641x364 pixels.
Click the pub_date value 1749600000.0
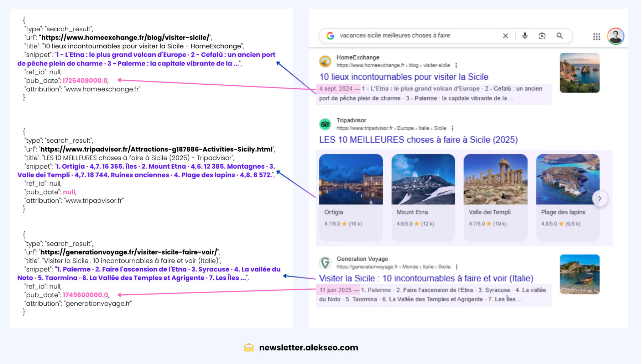[85, 295]
